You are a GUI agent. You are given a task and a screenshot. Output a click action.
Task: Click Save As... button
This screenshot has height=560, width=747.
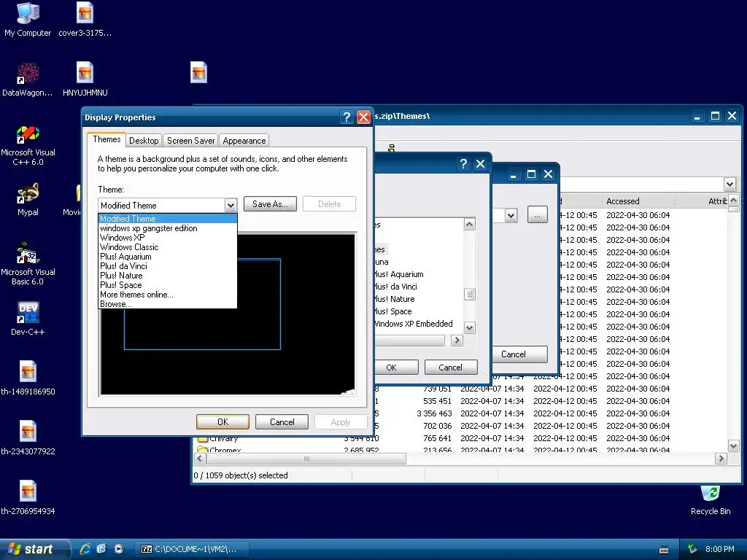[270, 204]
